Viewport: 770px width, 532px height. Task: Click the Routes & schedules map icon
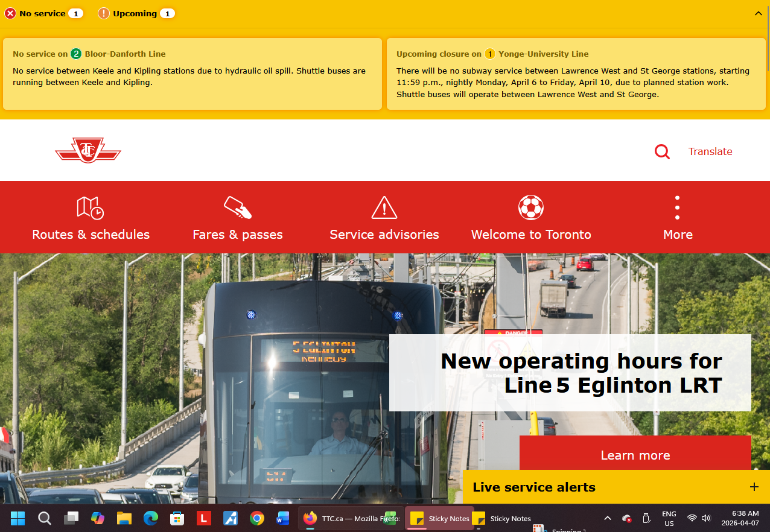90,207
